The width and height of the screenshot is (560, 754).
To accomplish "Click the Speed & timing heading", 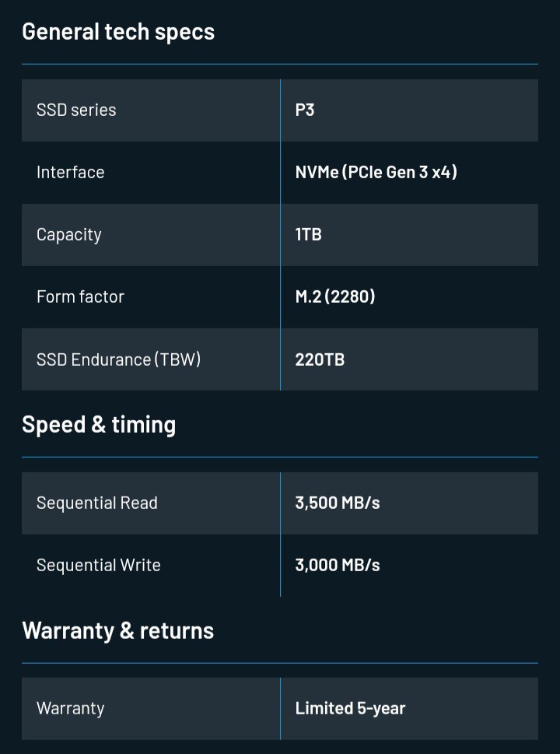I will click(99, 425).
